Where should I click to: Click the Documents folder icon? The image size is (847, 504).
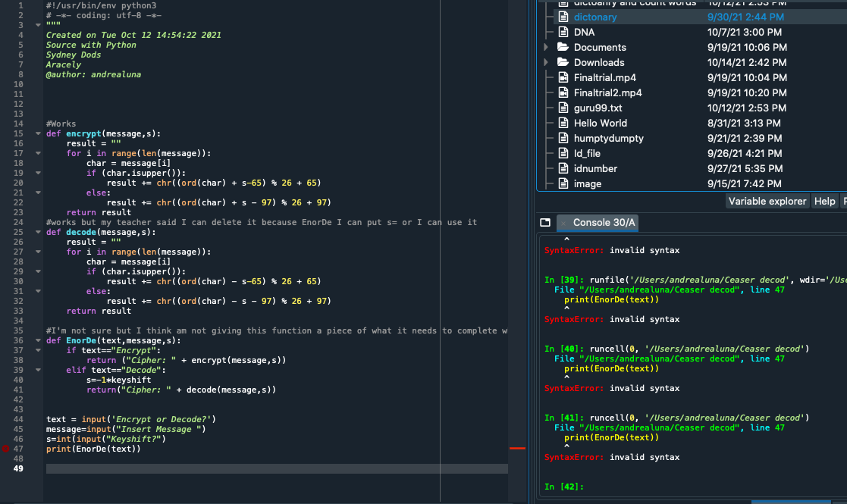click(x=563, y=47)
